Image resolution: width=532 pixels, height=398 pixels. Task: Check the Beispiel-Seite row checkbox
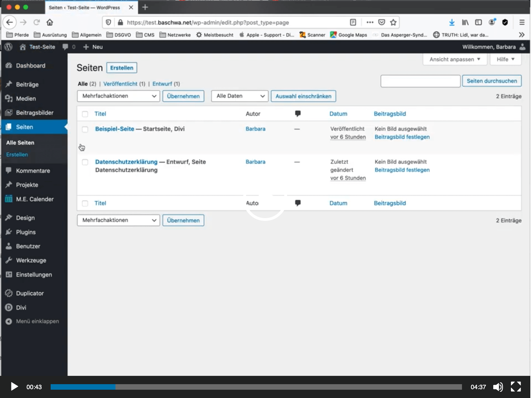[85, 129]
